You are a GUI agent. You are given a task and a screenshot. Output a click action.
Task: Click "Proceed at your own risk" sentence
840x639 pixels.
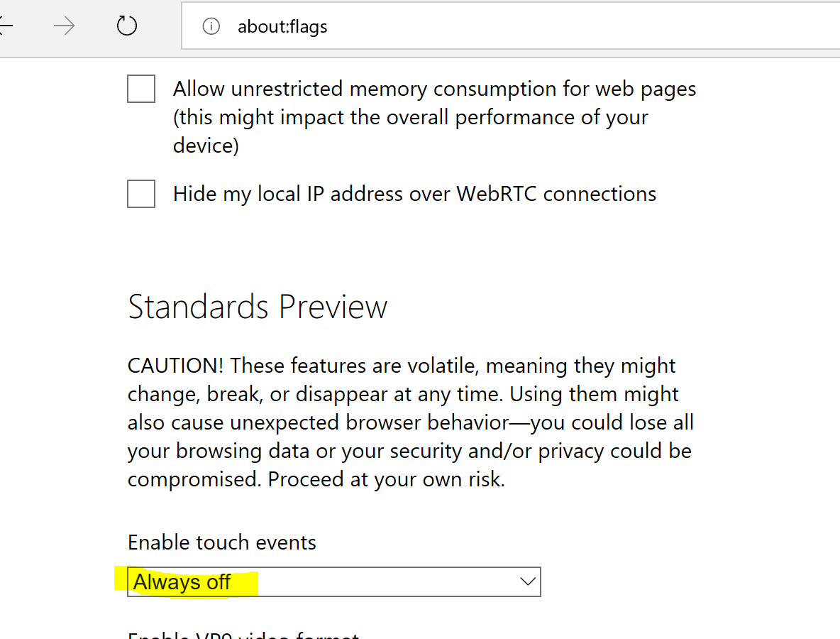tap(386, 479)
